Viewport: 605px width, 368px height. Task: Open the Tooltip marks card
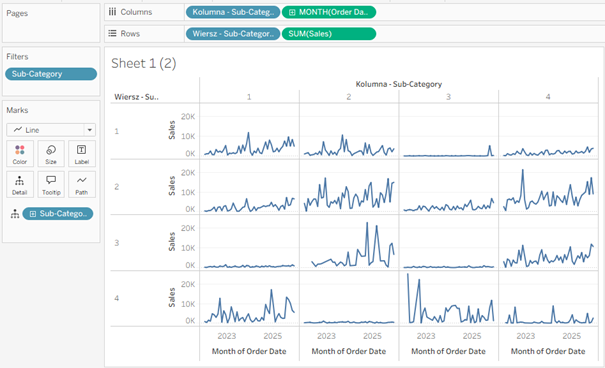[x=51, y=184]
